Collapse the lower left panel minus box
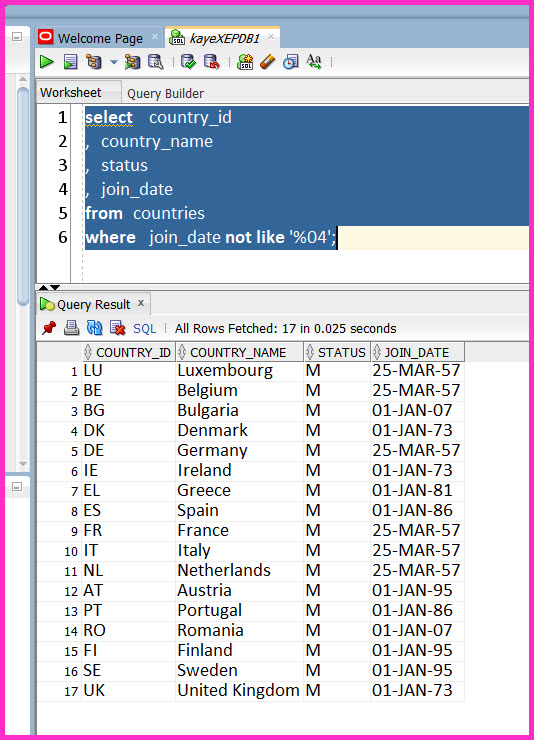The image size is (534, 740). [x=17, y=487]
